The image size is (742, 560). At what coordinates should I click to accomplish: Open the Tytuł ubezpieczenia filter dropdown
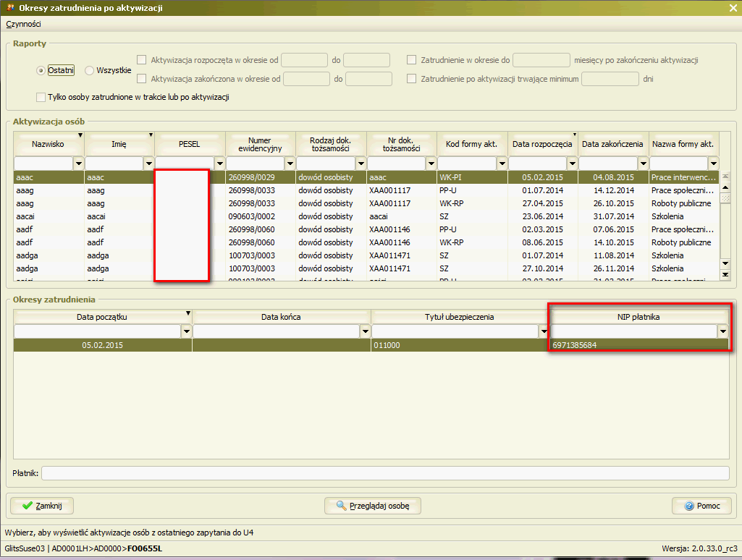[x=544, y=331]
